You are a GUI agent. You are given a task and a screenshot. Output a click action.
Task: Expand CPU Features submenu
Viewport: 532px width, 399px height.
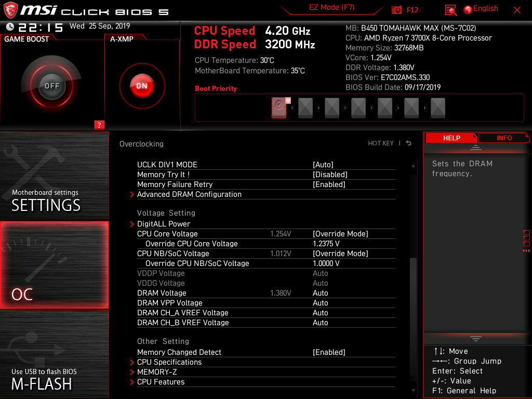(x=161, y=382)
